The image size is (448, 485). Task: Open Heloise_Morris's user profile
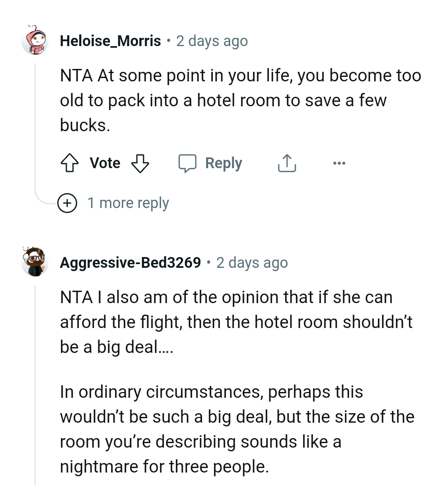point(110,41)
